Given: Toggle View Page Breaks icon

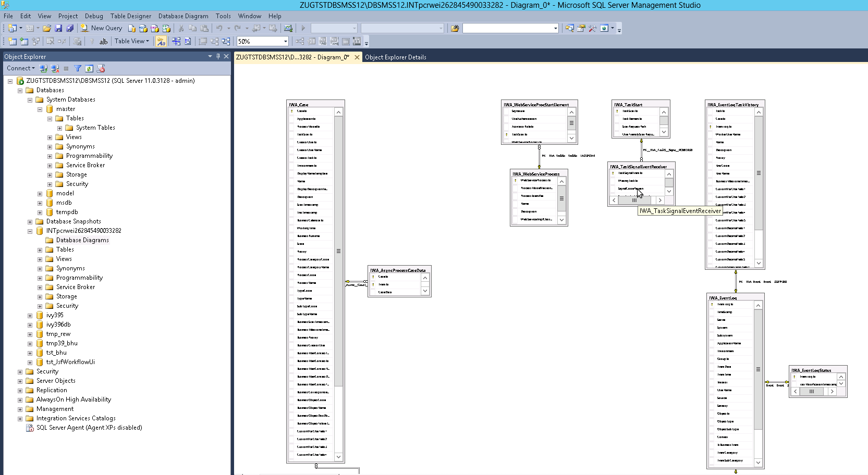Looking at the screenshot, I should (x=176, y=41).
